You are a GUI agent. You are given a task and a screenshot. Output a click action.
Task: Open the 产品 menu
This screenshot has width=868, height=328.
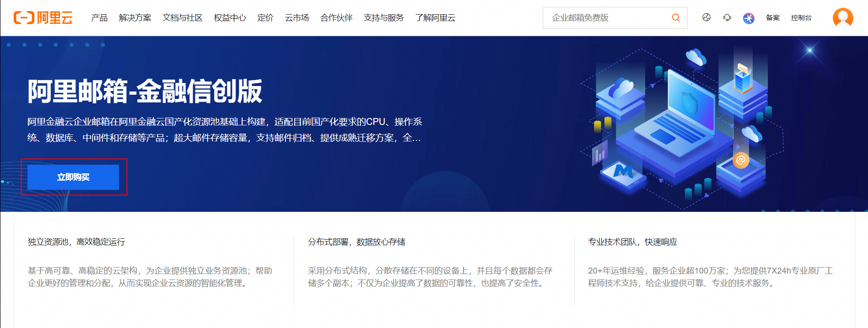(x=99, y=18)
